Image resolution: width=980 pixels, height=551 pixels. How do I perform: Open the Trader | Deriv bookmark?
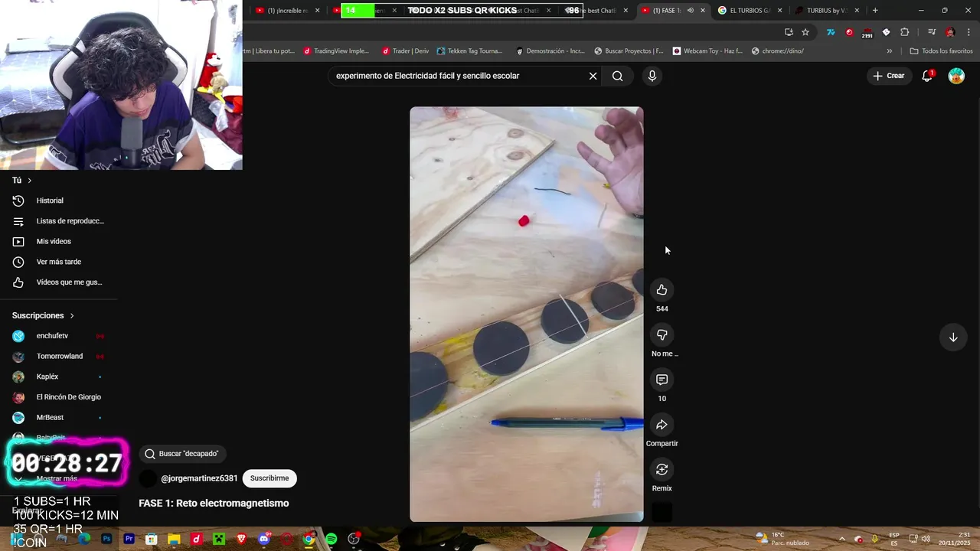(406, 51)
